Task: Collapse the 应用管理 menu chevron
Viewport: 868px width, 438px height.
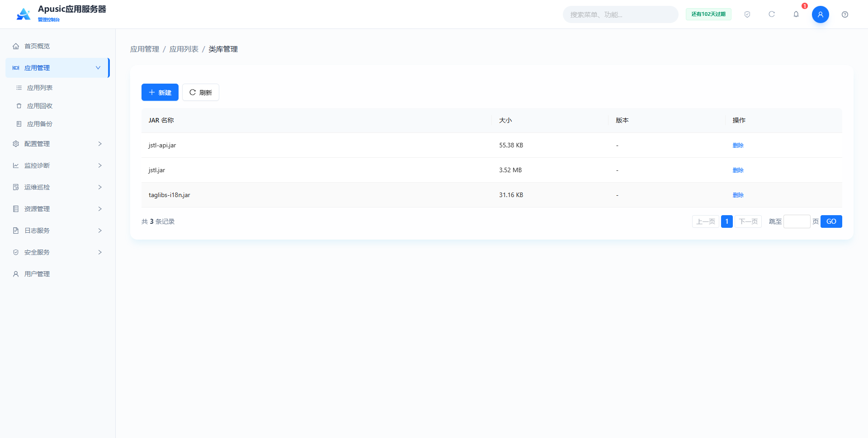Action: pyautogui.click(x=98, y=68)
